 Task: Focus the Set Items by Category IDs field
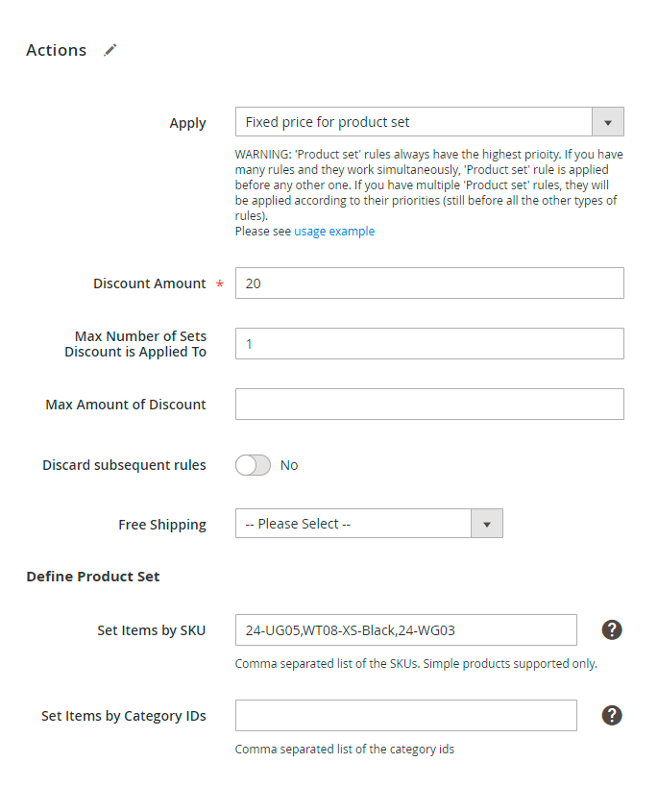(405, 716)
